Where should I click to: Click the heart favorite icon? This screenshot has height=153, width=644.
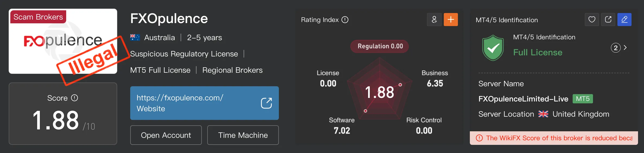(592, 20)
